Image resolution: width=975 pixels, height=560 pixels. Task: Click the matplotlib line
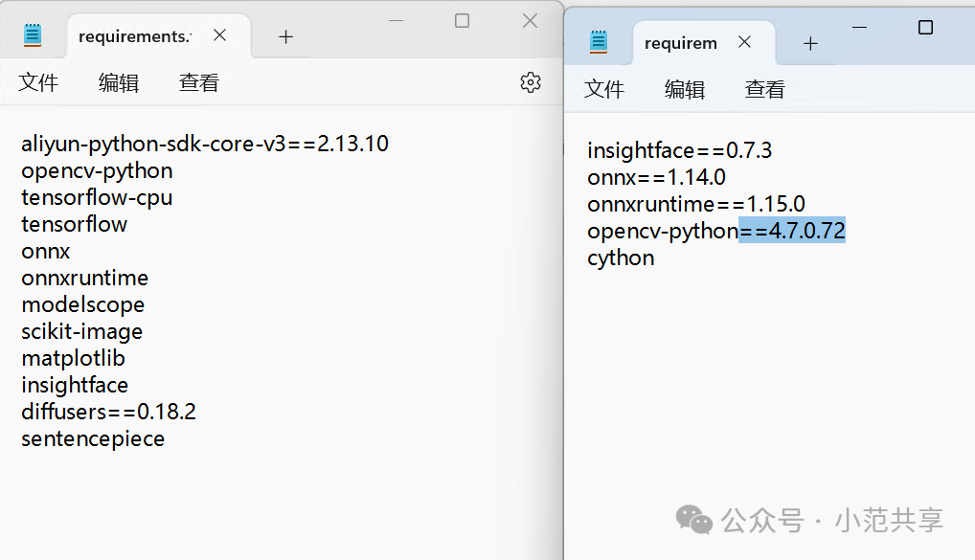[73, 358]
